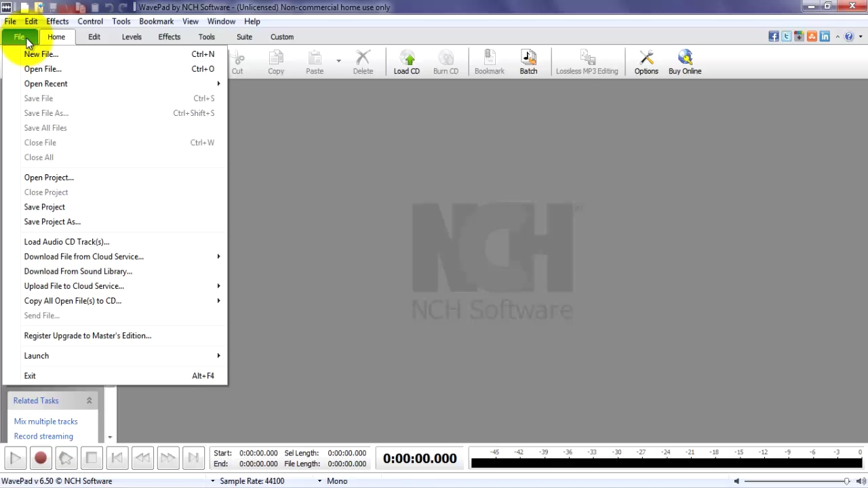Open the Mono channel dropdown
Viewport: 868px width, 488px height.
319,481
